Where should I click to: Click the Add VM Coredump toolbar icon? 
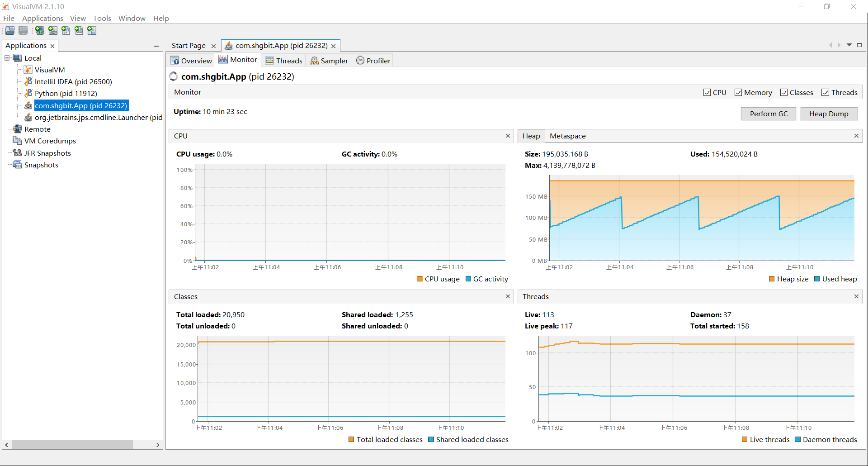point(66,31)
